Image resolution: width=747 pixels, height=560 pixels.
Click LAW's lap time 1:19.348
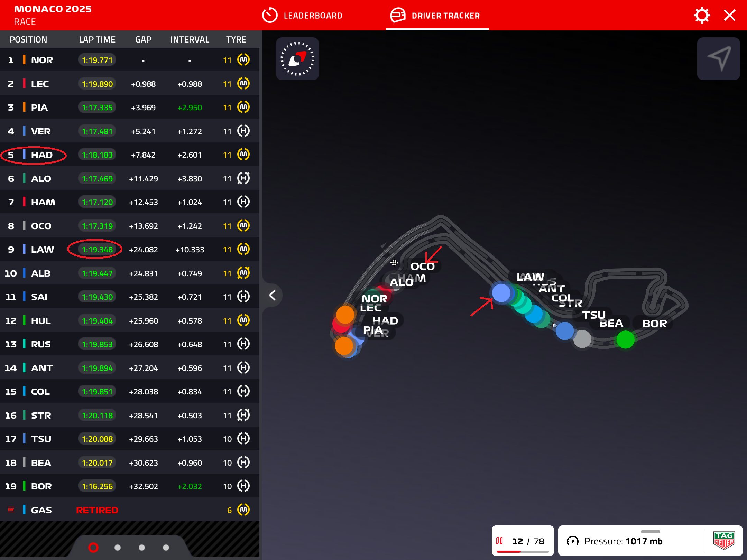(x=97, y=250)
